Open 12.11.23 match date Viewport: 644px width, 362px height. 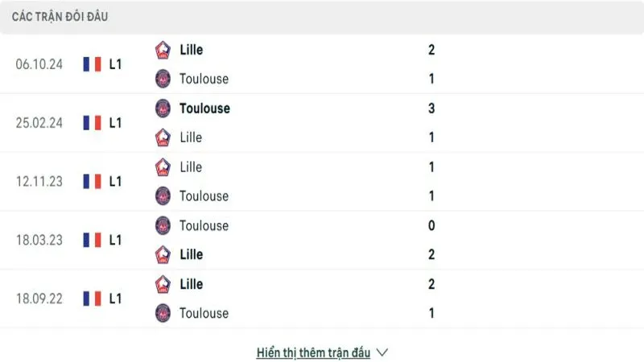point(39,182)
